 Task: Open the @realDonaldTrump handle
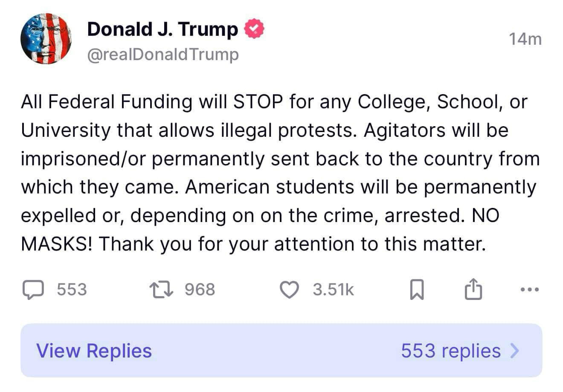pyautogui.click(x=163, y=55)
